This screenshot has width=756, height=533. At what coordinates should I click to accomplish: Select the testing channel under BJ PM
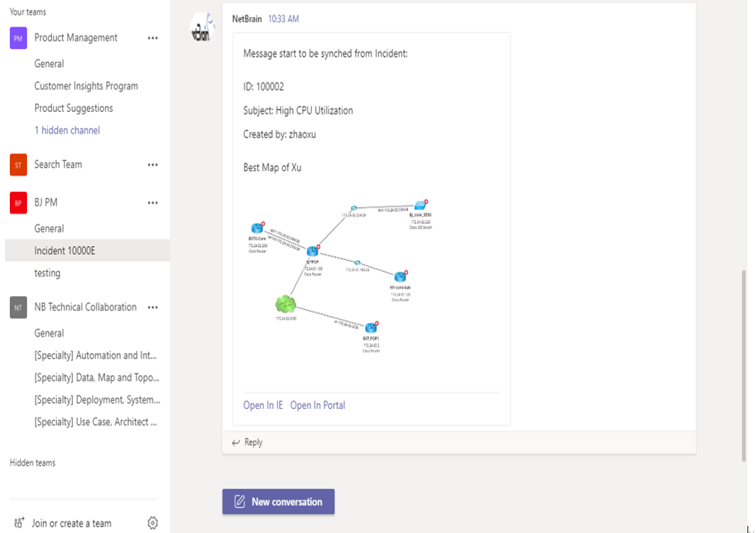click(x=47, y=273)
